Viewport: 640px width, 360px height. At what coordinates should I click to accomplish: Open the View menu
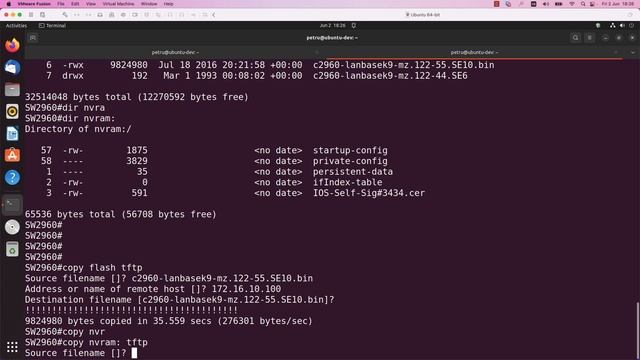91,4
